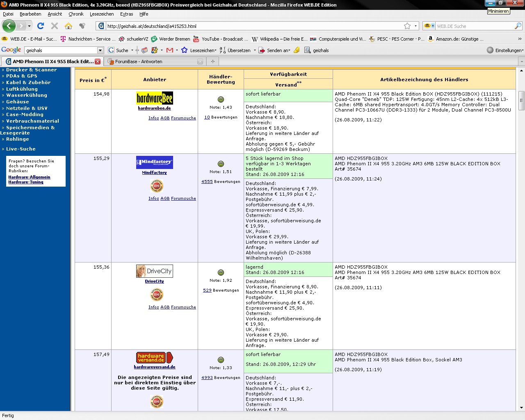Click the Lesezeichen star icon in Google toolbar

coord(184,50)
